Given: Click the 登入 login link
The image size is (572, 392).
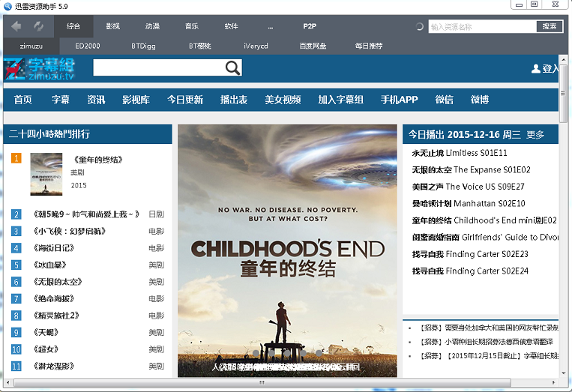Looking at the screenshot, I should pos(550,68).
